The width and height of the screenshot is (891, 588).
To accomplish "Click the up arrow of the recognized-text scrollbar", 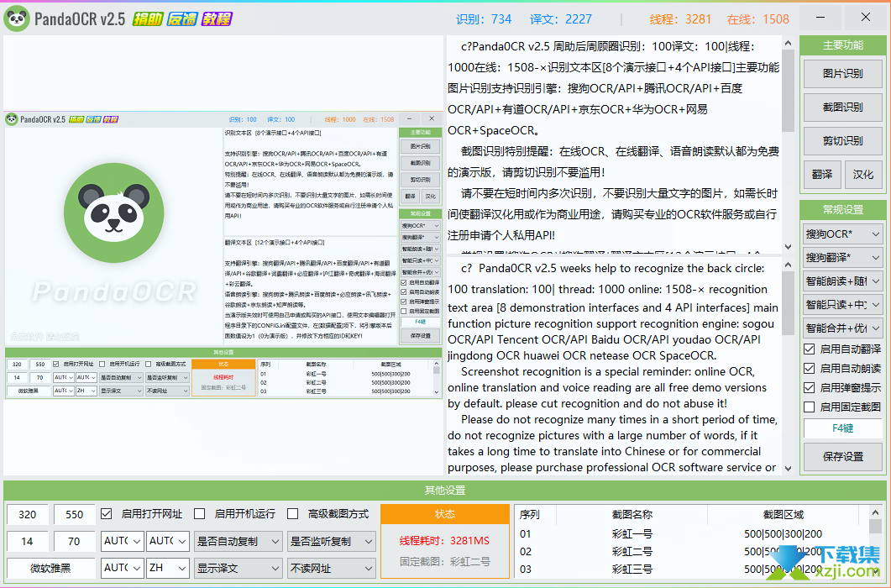I will pyautogui.click(x=789, y=43).
